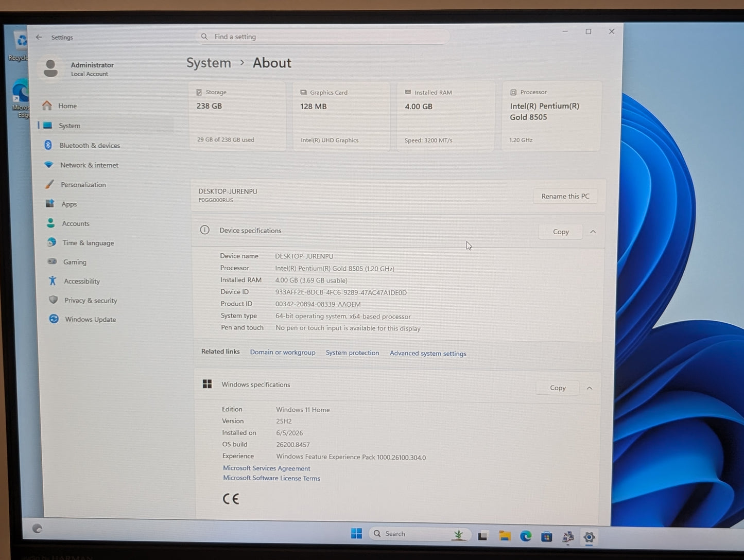Open the System protection link
The width and height of the screenshot is (744, 560).
click(352, 353)
